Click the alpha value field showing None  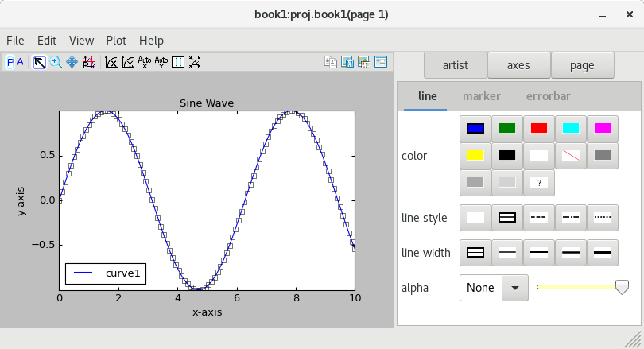pos(481,288)
